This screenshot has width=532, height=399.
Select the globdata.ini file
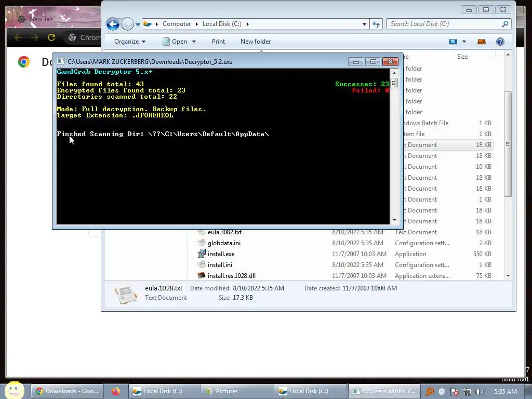(224, 243)
